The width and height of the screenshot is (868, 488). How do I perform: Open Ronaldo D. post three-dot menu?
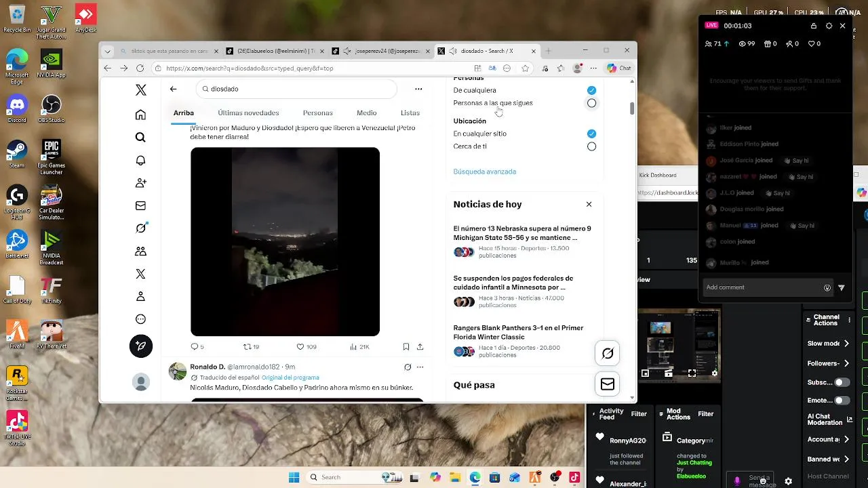tap(420, 367)
